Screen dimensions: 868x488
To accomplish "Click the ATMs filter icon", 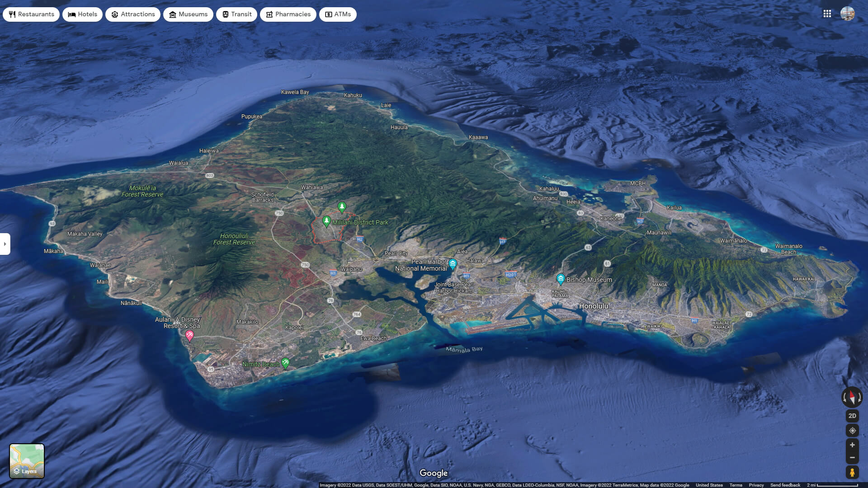I will [328, 14].
